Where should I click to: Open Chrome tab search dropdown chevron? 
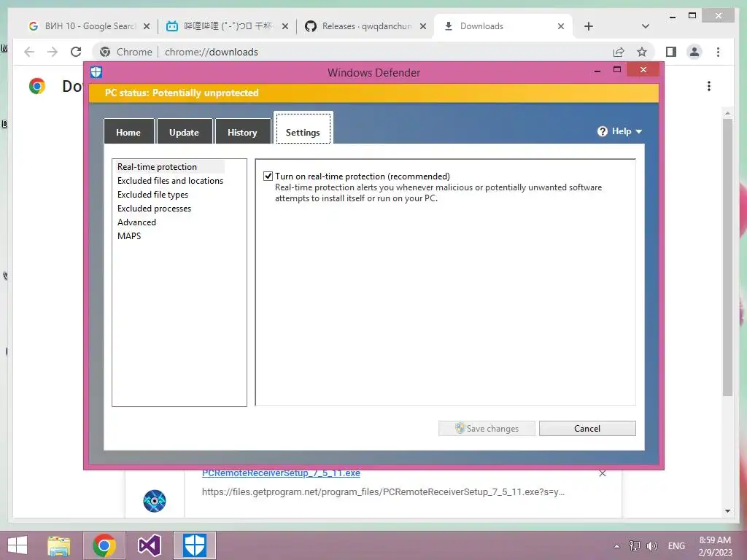click(x=645, y=27)
